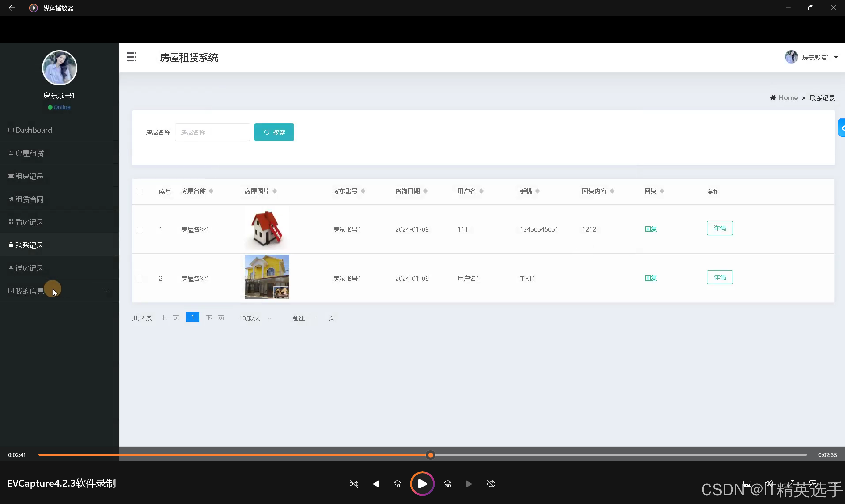845x504 pixels.
Task: Click the volume icon in player controls
Action: (769, 484)
